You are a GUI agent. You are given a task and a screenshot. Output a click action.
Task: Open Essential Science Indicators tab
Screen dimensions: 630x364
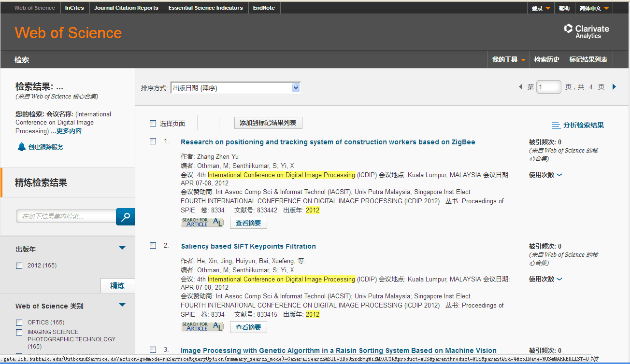[206, 8]
